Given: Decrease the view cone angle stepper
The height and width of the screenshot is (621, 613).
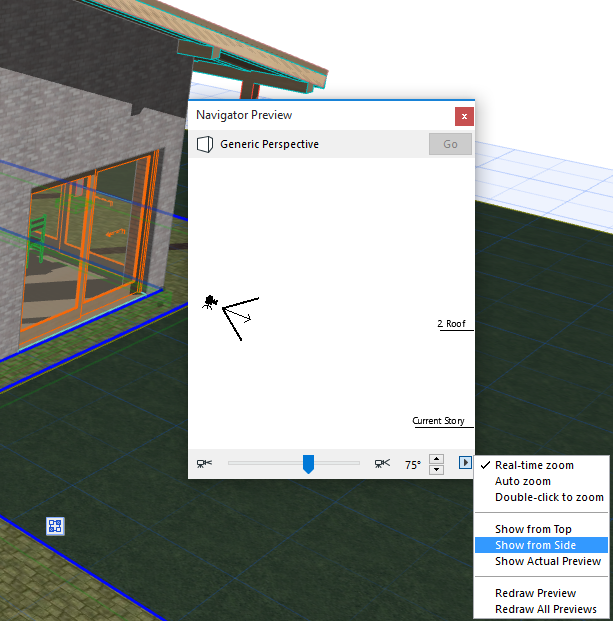Looking at the screenshot, I should point(436,470).
